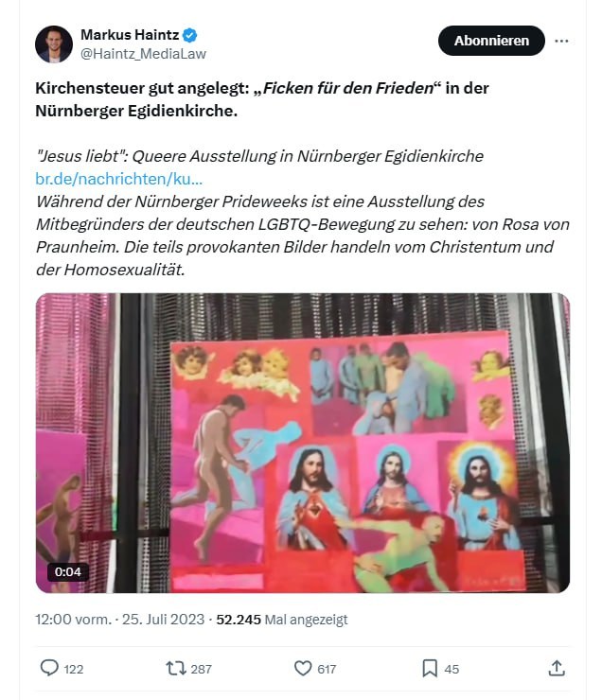The width and height of the screenshot is (602, 700).
Task: Click the 25. Juli 2023 date
Action: coord(163,620)
